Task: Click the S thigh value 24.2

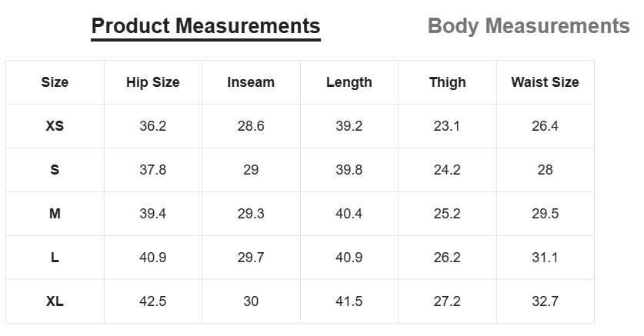Action: click(x=447, y=170)
